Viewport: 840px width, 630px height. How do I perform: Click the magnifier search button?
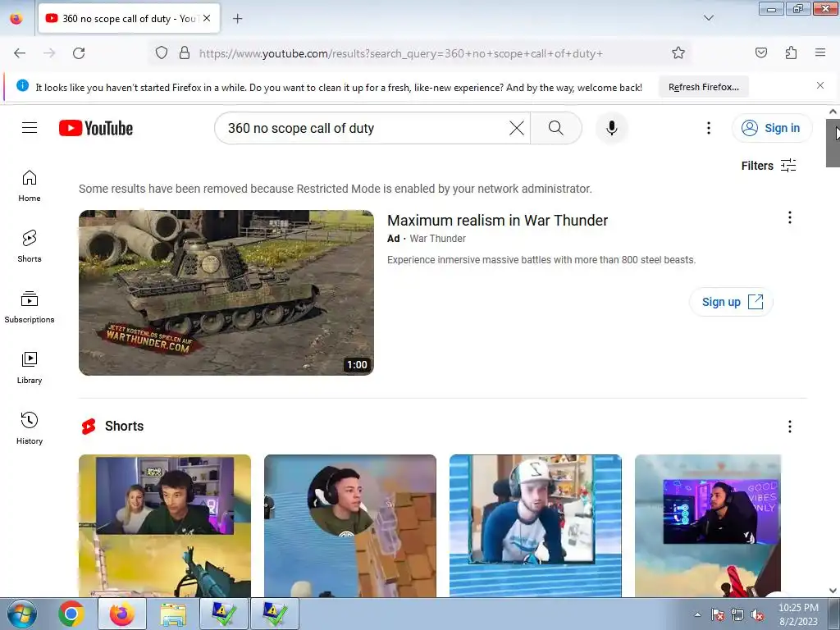click(x=556, y=128)
